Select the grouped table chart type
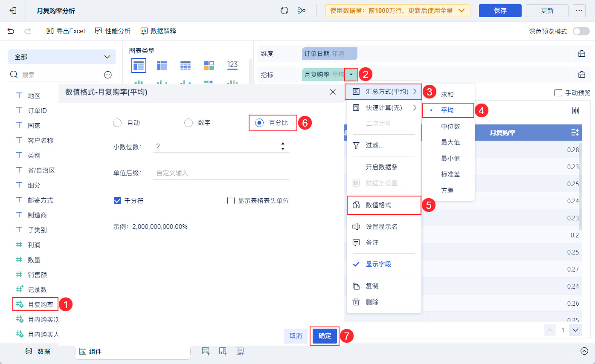The width and height of the screenshot is (595, 364). coord(139,65)
